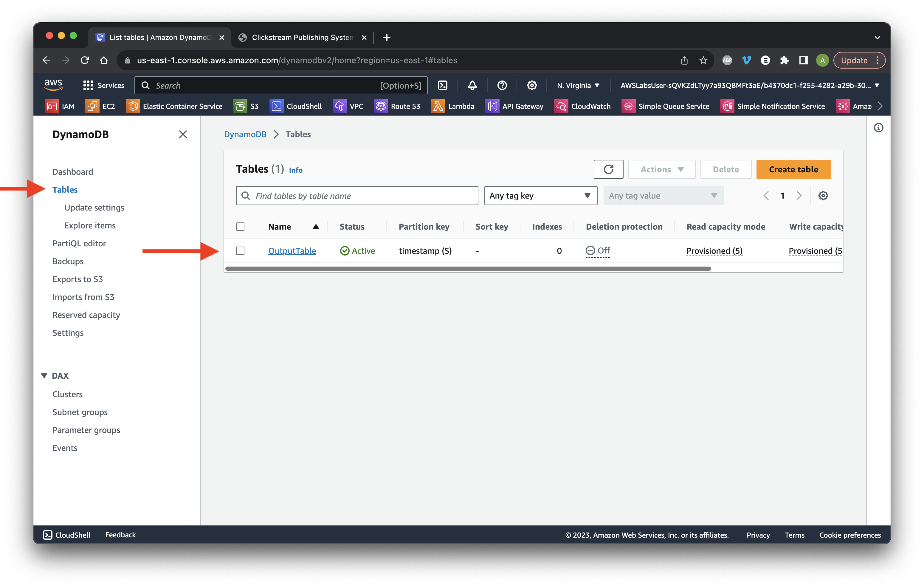Open the info panel icon on right edge
This screenshot has height=588, width=924.
[878, 128]
